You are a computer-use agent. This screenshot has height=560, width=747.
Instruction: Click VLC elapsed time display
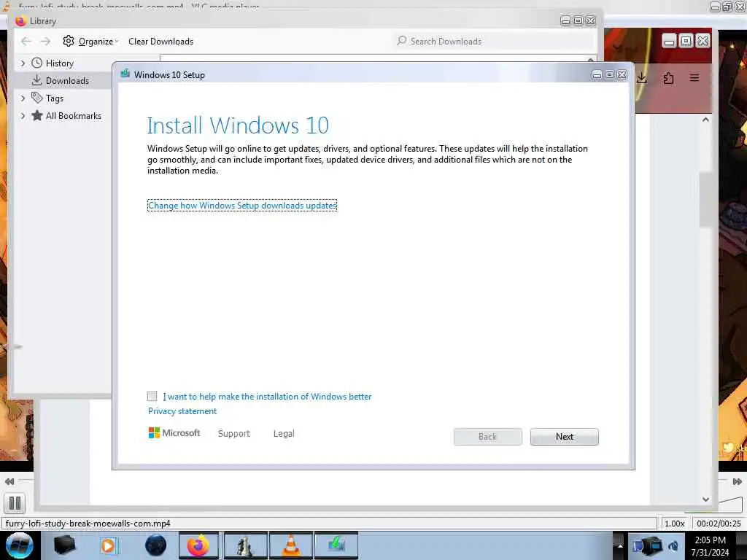719,524
